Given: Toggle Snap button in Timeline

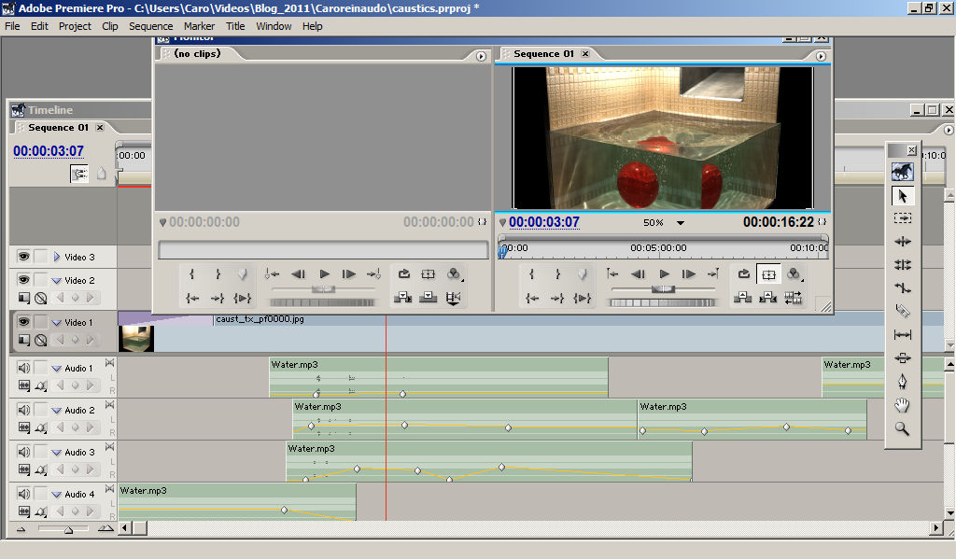Looking at the screenshot, I should pyautogui.click(x=79, y=174).
